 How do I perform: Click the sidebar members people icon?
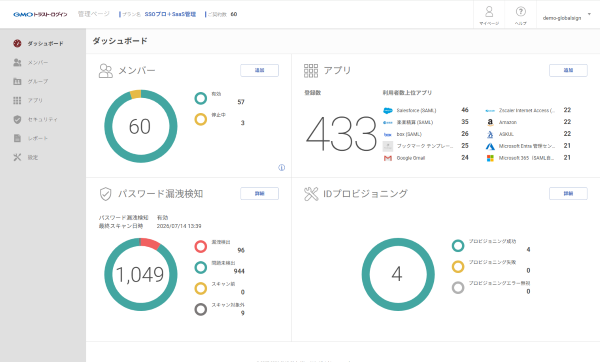[17, 62]
